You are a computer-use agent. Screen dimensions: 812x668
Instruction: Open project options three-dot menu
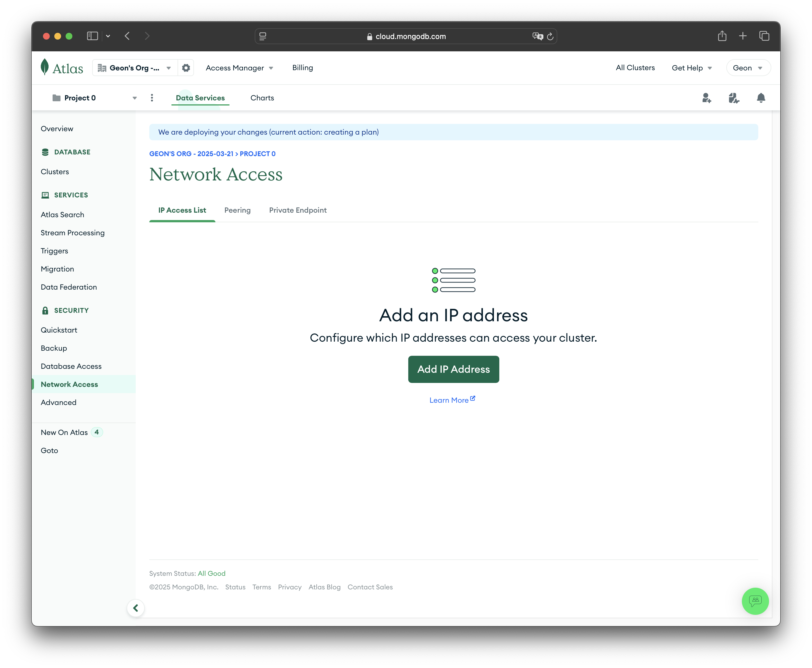(152, 98)
